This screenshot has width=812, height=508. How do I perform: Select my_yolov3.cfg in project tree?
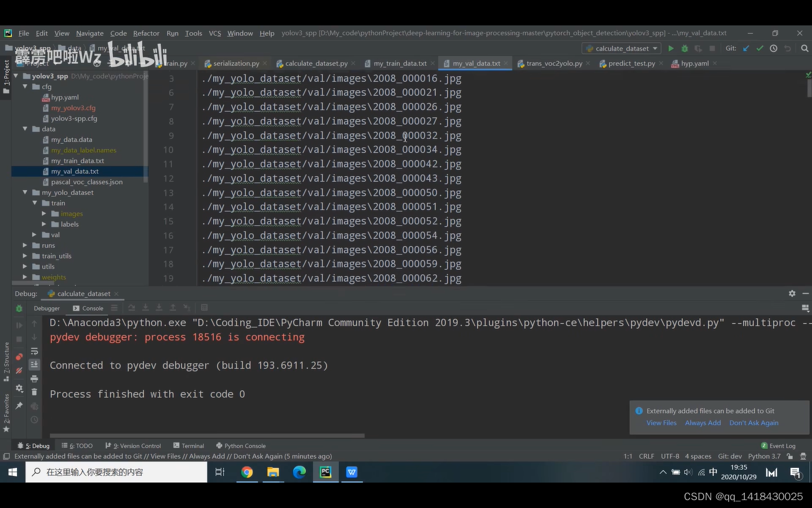[x=73, y=108]
